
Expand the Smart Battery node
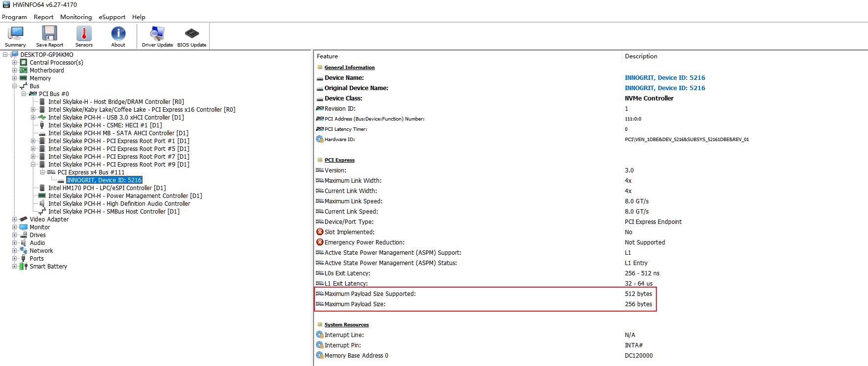(14, 267)
